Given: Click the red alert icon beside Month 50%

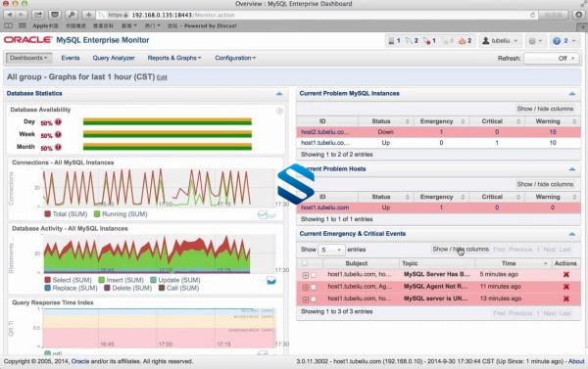Looking at the screenshot, I should click(58, 147).
